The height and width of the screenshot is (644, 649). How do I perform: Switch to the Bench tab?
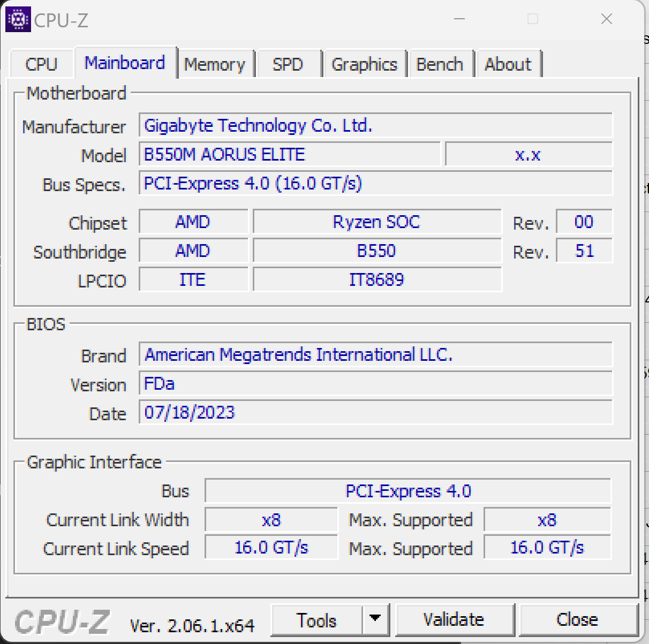click(x=440, y=64)
